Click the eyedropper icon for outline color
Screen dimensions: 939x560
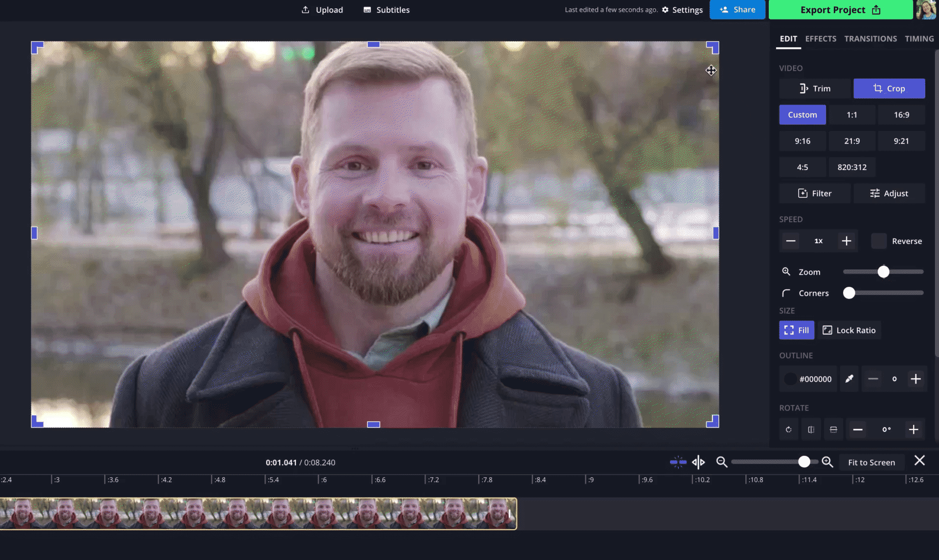[849, 379]
